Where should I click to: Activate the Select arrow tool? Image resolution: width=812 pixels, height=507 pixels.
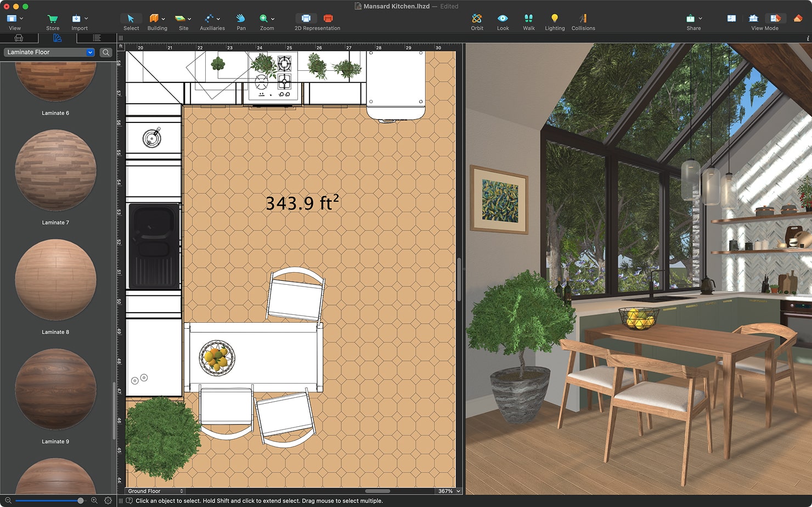pos(131,19)
